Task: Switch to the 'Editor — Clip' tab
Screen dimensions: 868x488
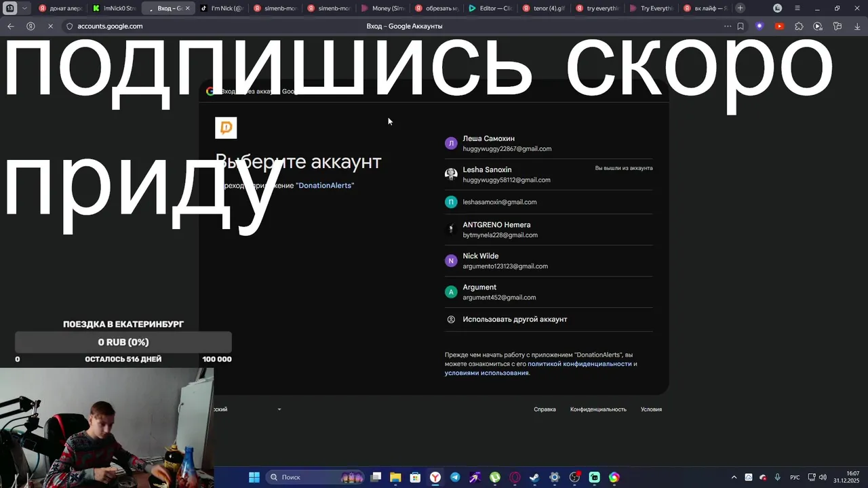Action: click(490, 8)
